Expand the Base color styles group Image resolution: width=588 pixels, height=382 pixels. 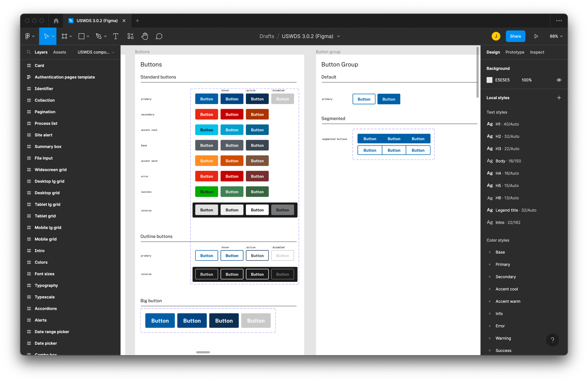(490, 252)
